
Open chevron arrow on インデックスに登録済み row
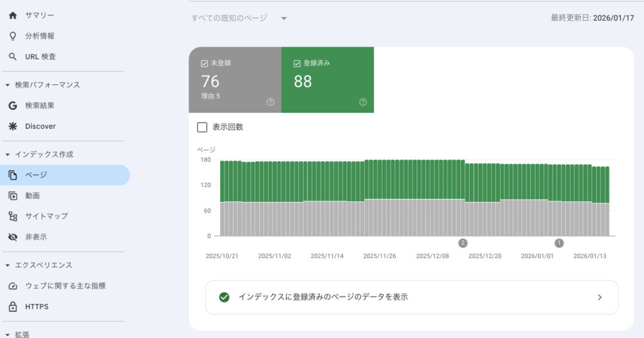(x=599, y=297)
